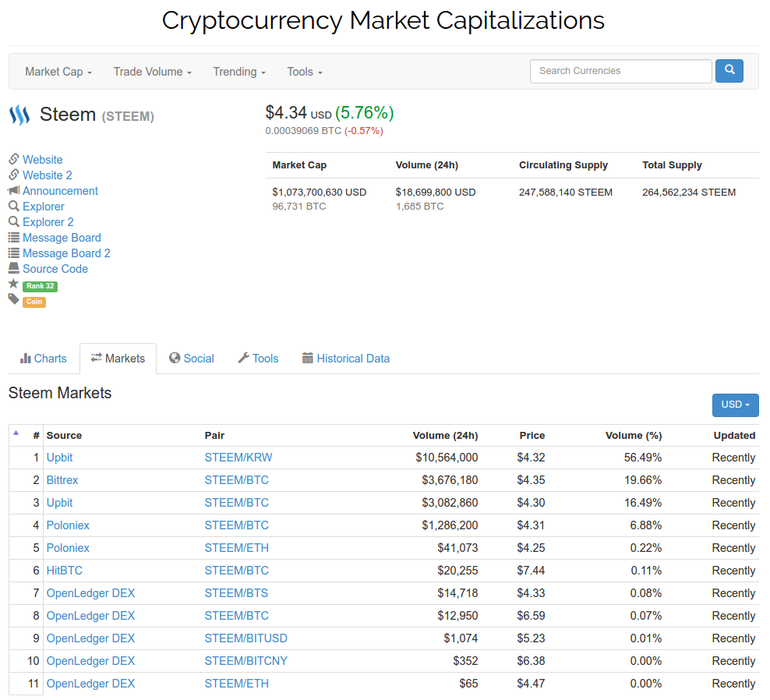The width and height of the screenshot is (770, 700).
Task: Open the STEEM/BTS pair link
Action: (x=236, y=593)
